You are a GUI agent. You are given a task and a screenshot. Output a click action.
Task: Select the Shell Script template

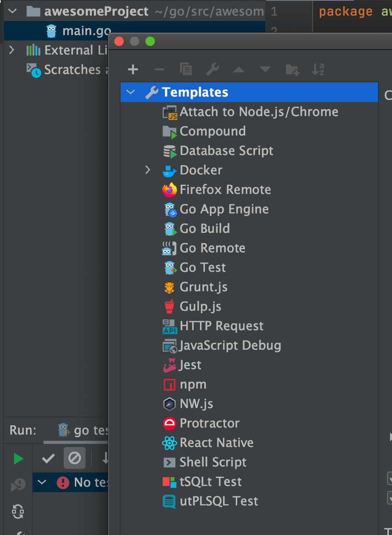(x=213, y=462)
